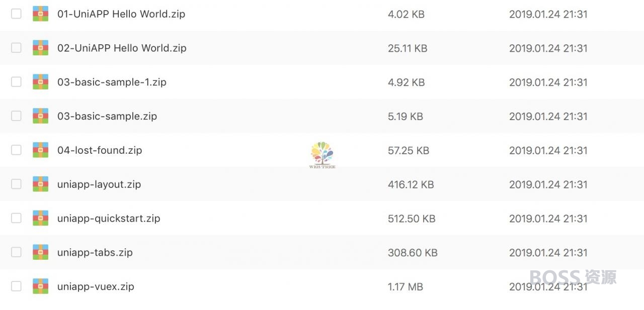Enable the checkbox next to uniapp-vuex.zip
644x310 pixels.
[16, 286]
